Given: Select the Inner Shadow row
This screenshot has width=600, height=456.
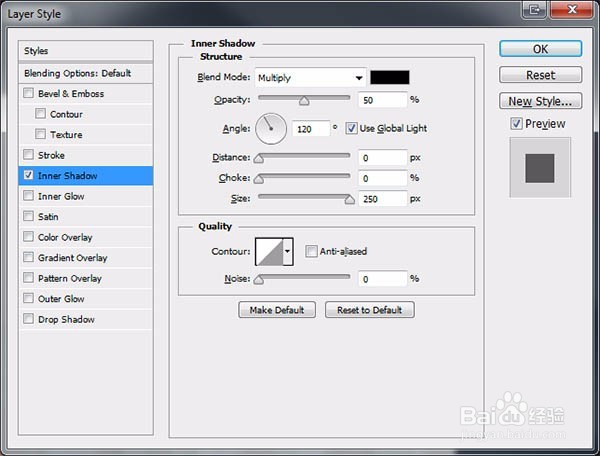Looking at the screenshot, I should (x=86, y=176).
